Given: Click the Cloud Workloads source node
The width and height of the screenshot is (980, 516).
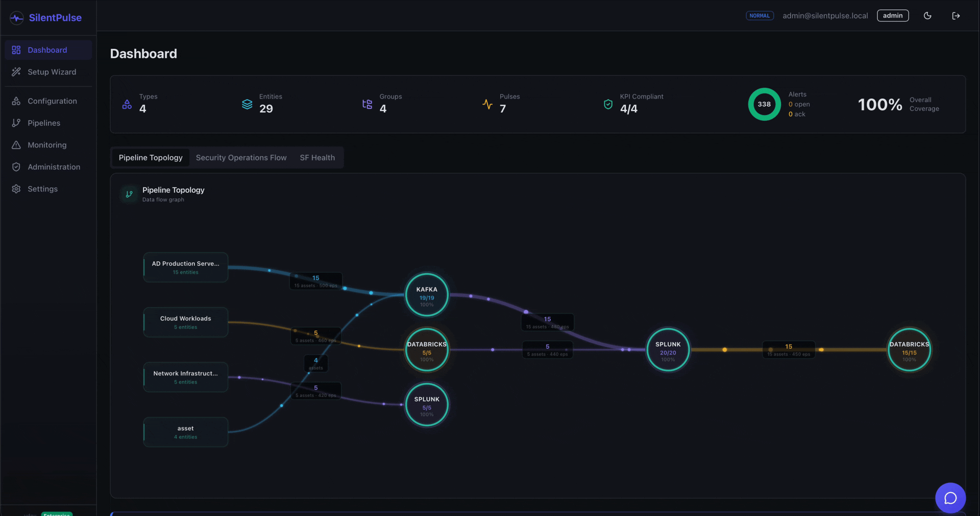Looking at the screenshot, I should point(186,322).
